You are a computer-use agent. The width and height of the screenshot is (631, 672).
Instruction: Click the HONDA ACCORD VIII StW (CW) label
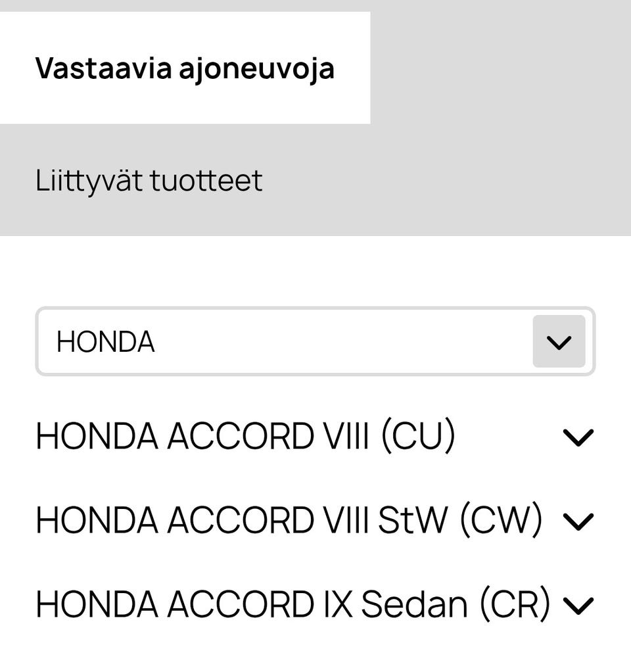(289, 521)
